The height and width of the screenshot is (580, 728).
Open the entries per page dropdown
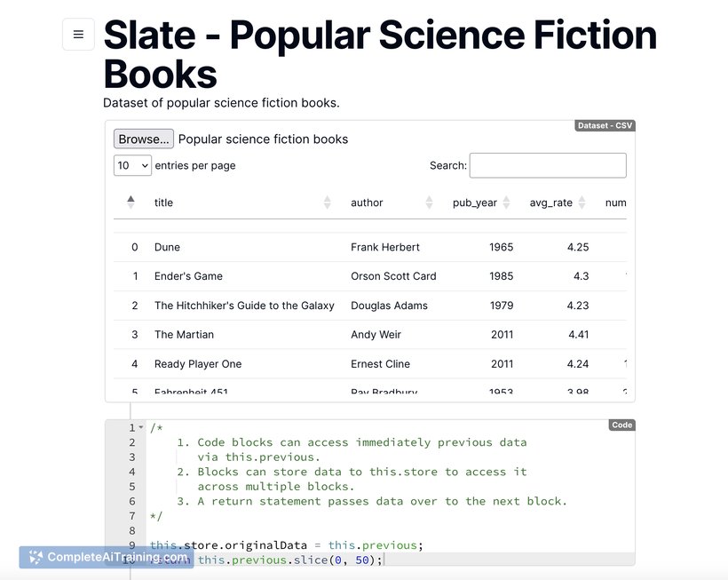pos(132,165)
